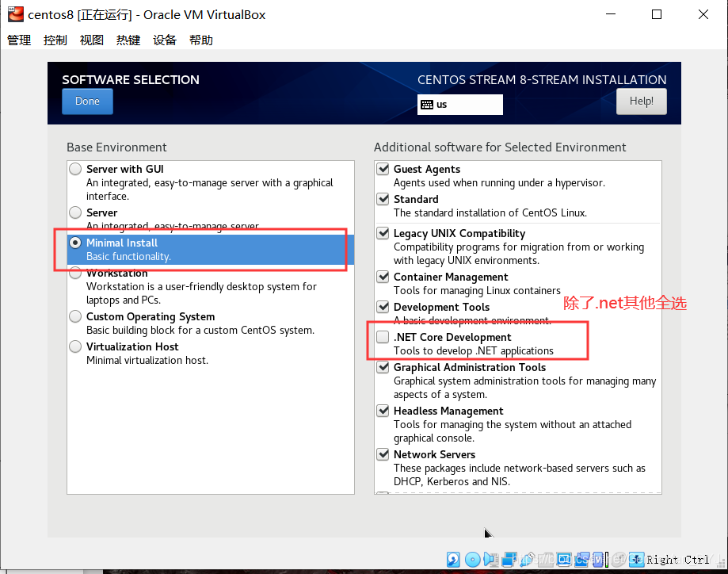Click the Help! button
728x574 pixels.
(x=641, y=101)
